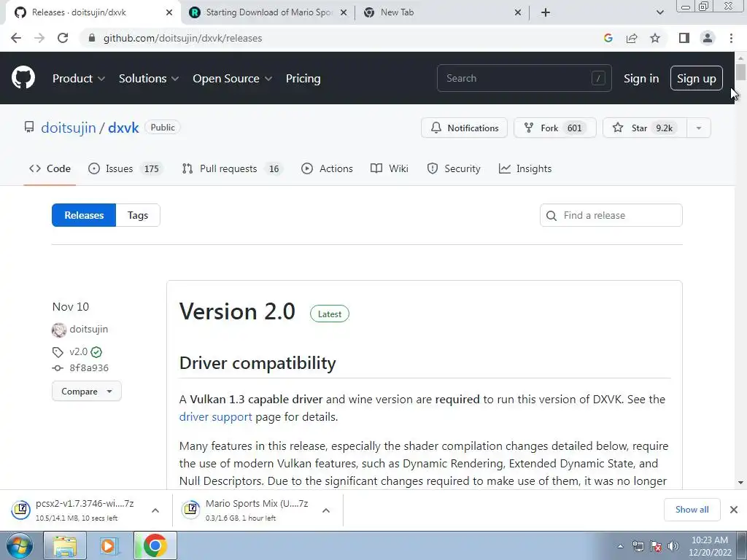
Task: Select the Releases toggle button
Action: click(x=84, y=215)
